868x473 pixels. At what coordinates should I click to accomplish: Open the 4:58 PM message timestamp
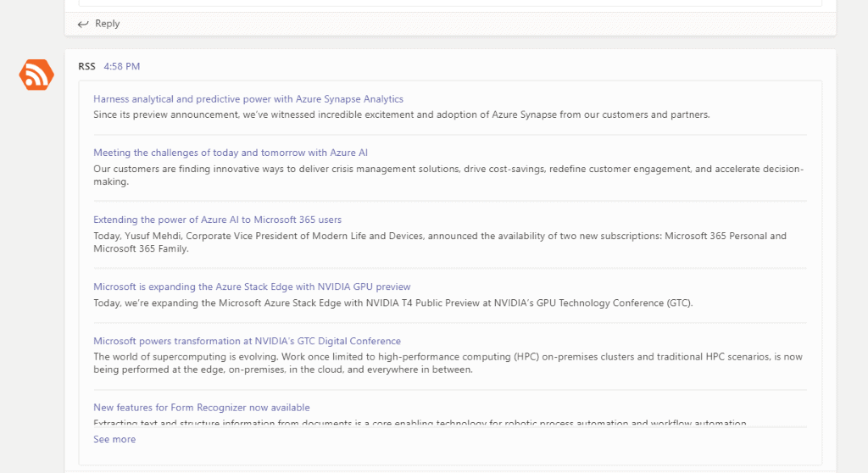(x=122, y=66)
